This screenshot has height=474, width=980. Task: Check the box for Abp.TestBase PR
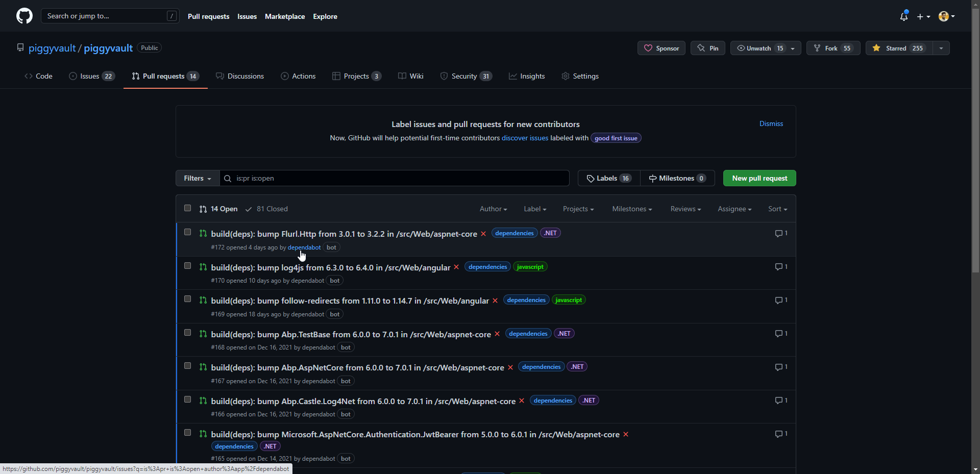pyautogui.click(x=187, y=333)
